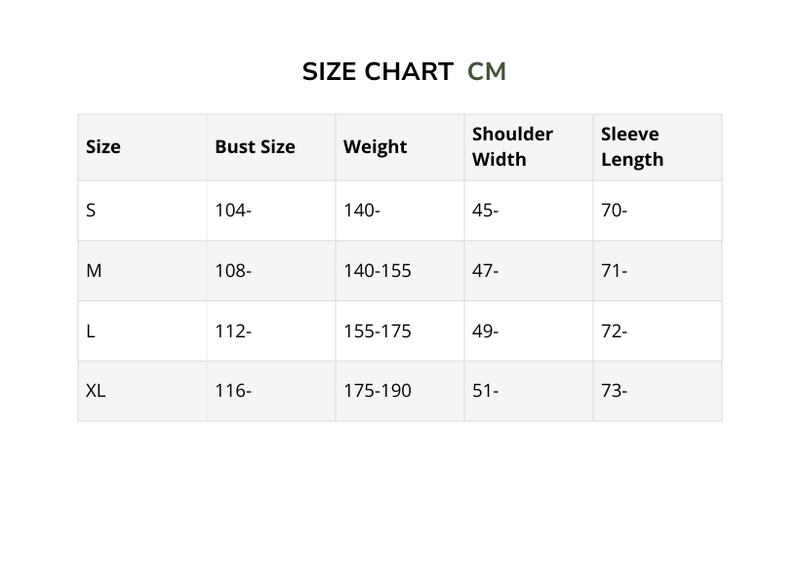
Task: Select the 49- shoulder width cell
Action: pyautogui.click(x=485, y=331)
